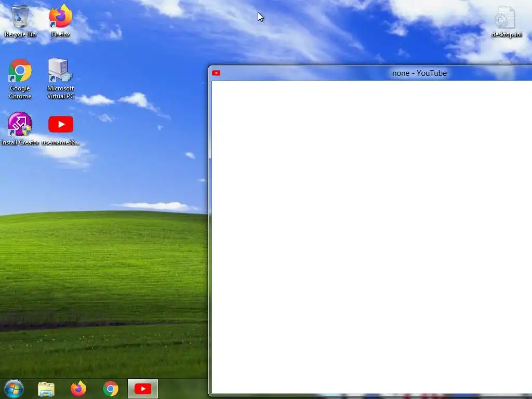Click the 'none - YouTube' window title
Viewport: 532px width, 399px height.
coord(419,73)
